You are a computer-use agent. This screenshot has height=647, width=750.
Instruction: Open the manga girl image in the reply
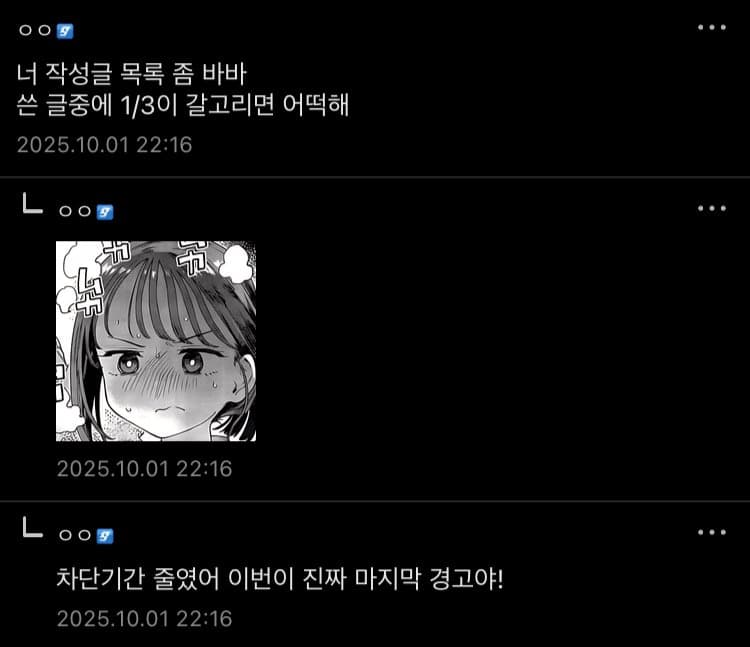[x=156, y=341]
